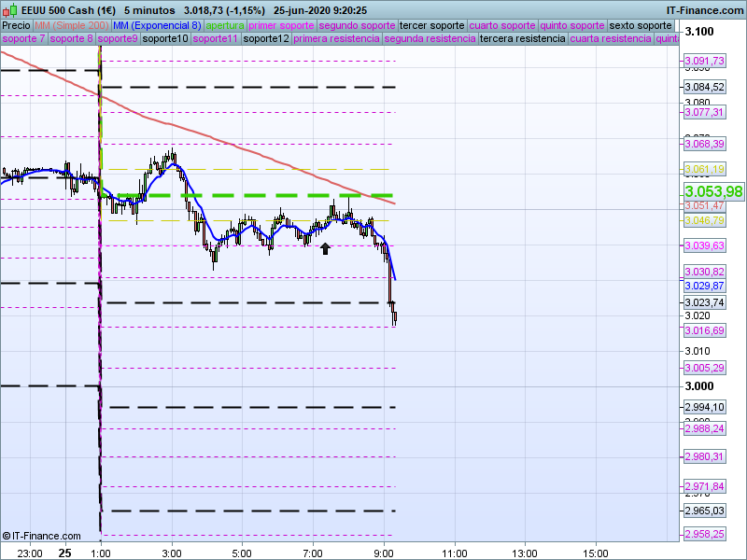The width and height of the screenshot is (747, 560).
Task: Click the 13:00 time axis label
Action: [525, 553]
